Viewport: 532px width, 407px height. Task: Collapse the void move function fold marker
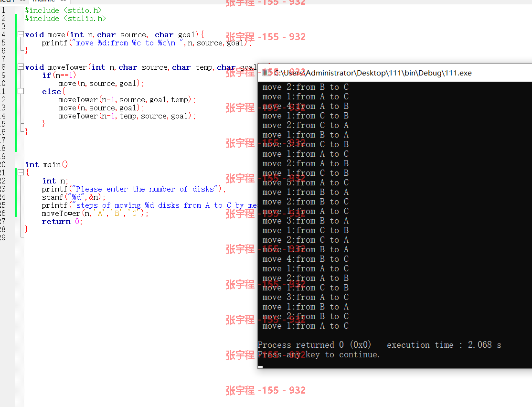pos(21,34)
